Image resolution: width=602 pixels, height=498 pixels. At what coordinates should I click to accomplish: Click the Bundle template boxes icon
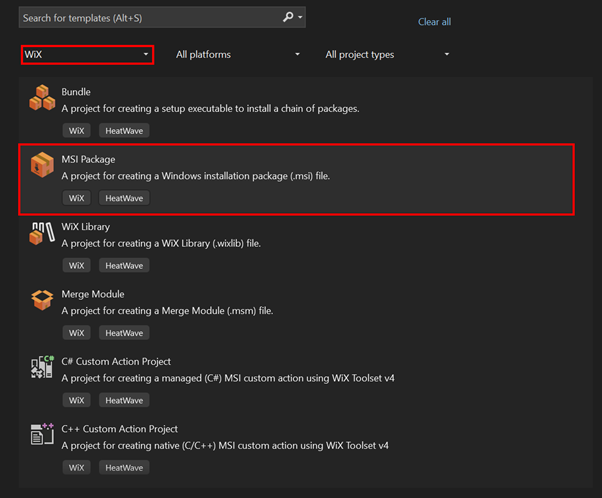pyautogui.click(x=42, y=98)
